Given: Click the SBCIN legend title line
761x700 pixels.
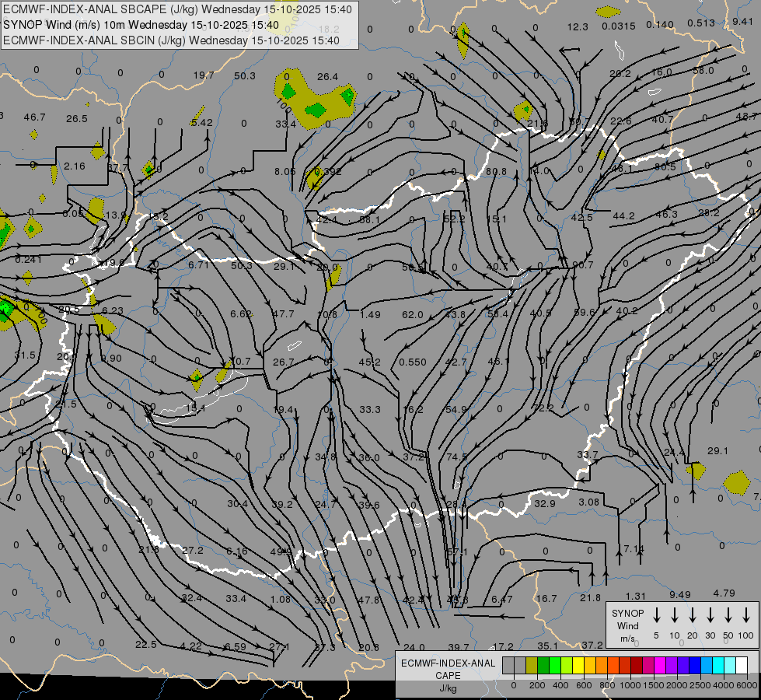Looking at the screenshot, I should [171, 40].
